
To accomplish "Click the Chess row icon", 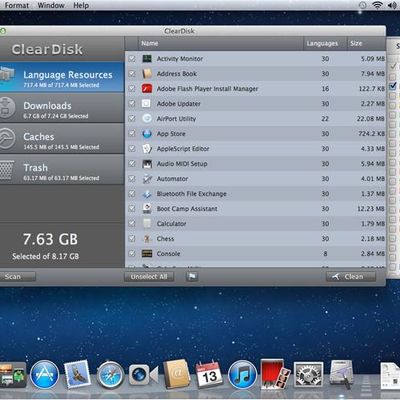I will tap(147, 239).
